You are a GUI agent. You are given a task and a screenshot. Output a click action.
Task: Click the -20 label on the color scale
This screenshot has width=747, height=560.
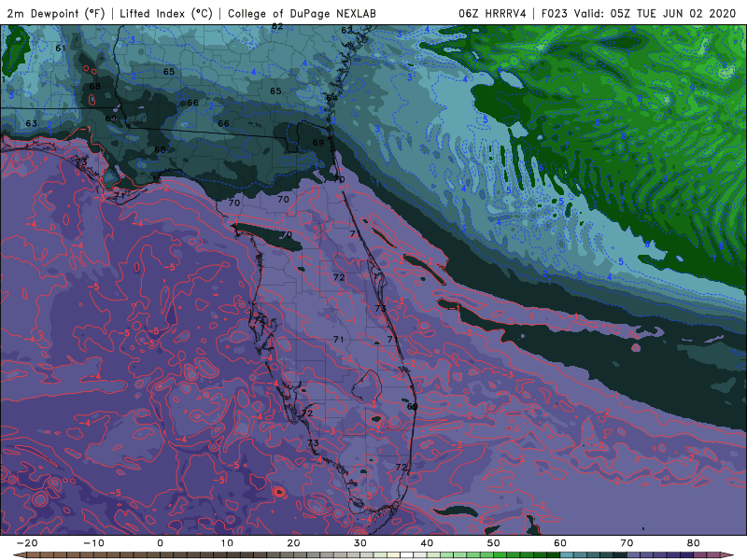tap(27, 543)
